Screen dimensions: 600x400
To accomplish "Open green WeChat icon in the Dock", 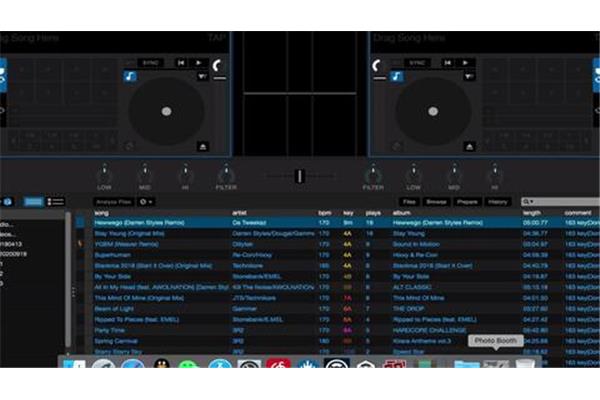I will 188,364.
